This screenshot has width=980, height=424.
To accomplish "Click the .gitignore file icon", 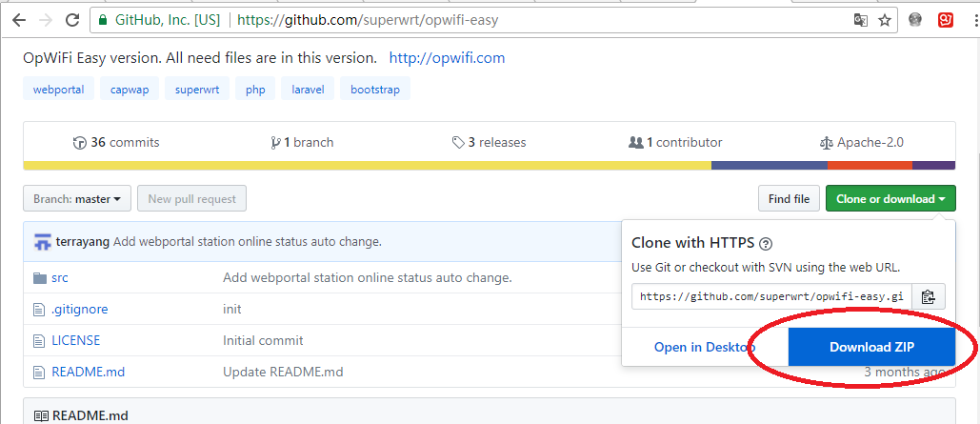I will (39, 309).
